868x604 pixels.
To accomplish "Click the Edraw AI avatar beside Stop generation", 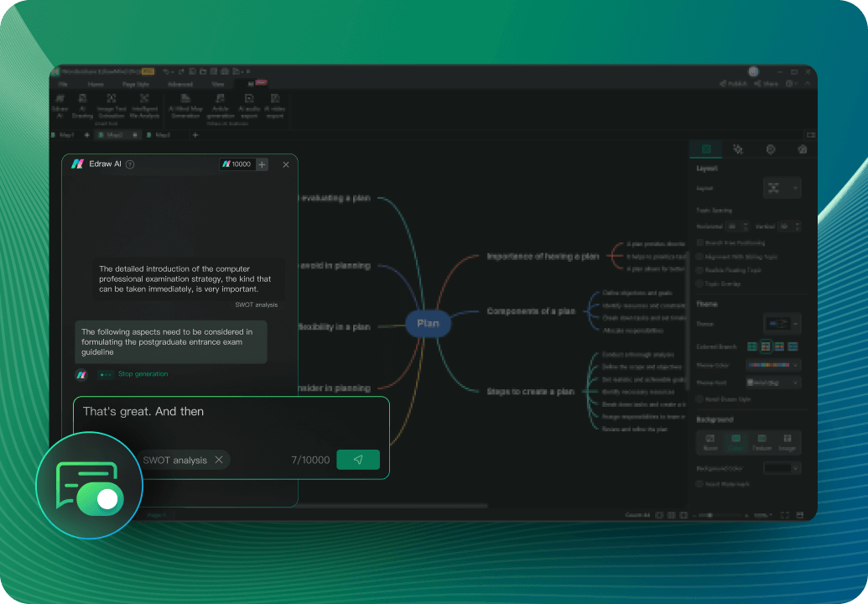I will click(x=81, y=375).
